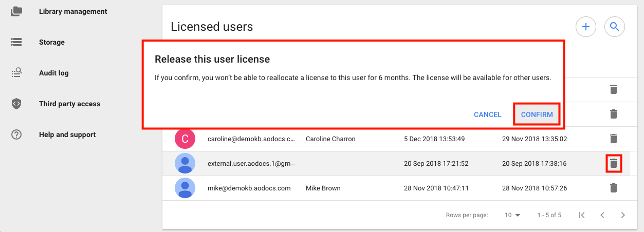The height and width of the screenshot is (232, 644).
Task: Select Caroline's pink avatar thumbnail
Action: click(x=185, y=139)
